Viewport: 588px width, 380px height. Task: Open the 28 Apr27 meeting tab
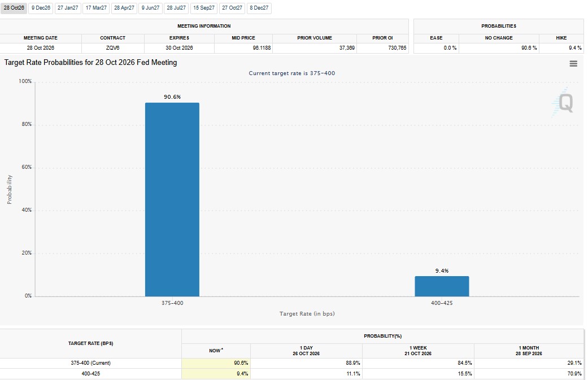(124, 8)
